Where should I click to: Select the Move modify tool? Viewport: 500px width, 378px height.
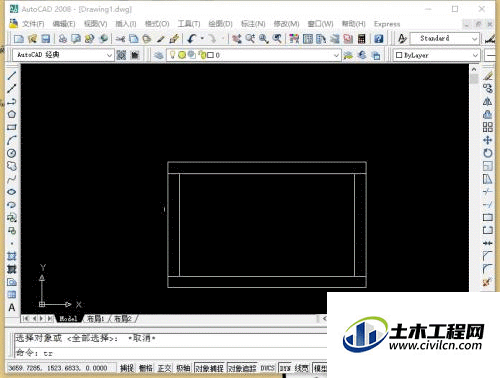(x=488, y=140)
